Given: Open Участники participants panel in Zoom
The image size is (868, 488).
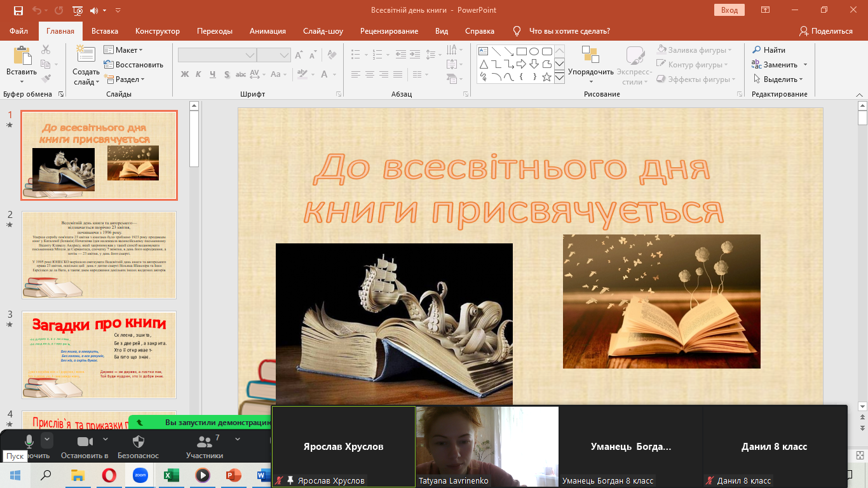Looking at the screenshot, I should 205,446.
